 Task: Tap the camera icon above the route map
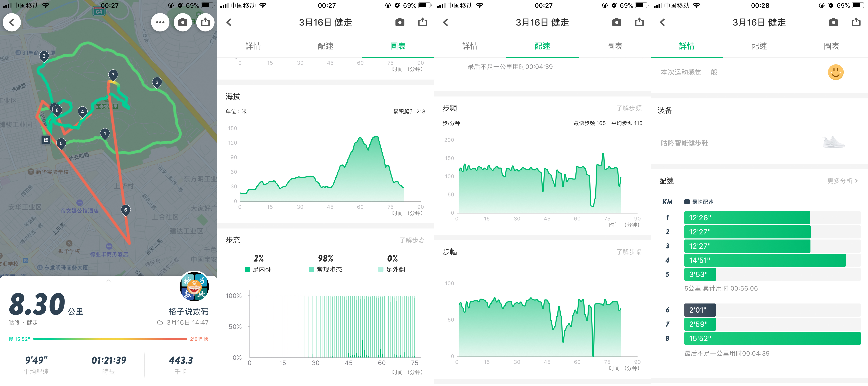[183, 22]
